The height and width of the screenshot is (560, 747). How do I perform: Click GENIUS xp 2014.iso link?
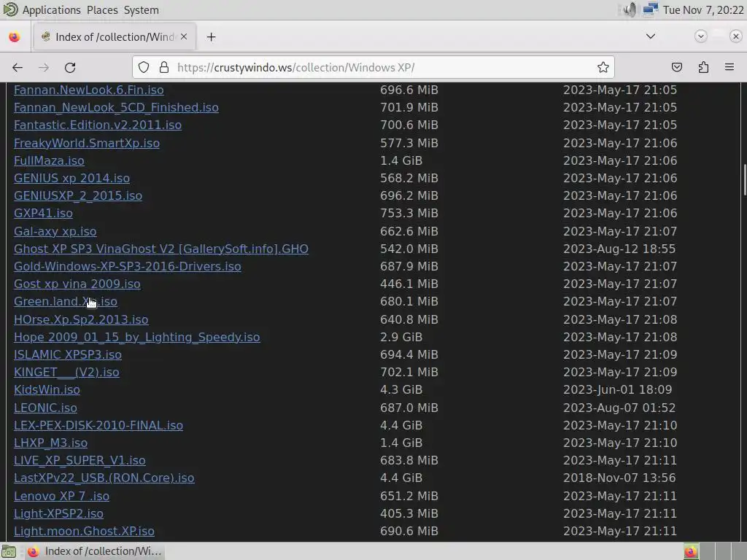72,178
